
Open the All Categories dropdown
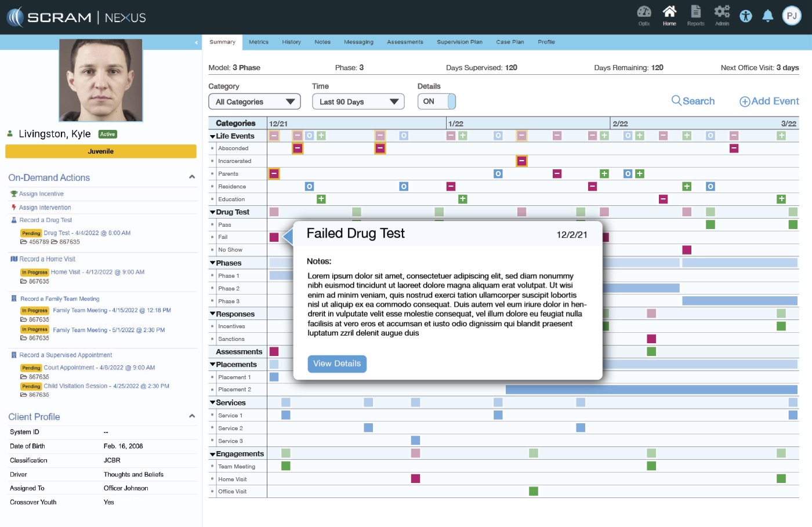(255, 102)
